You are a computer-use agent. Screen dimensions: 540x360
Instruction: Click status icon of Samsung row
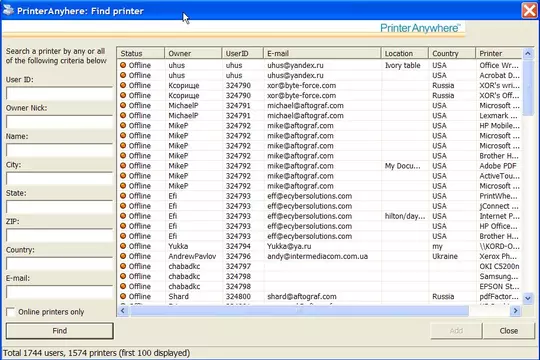coord(123,276)
